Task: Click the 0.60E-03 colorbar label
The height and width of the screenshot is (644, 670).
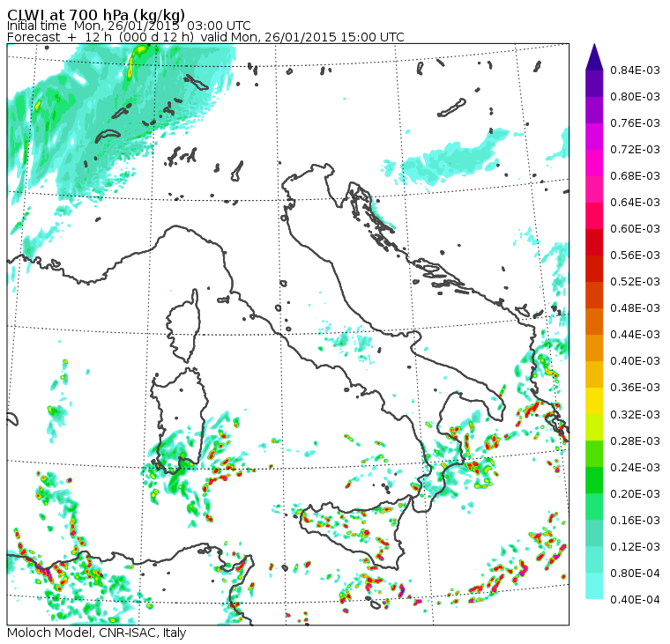Action: tap(635, 229)
